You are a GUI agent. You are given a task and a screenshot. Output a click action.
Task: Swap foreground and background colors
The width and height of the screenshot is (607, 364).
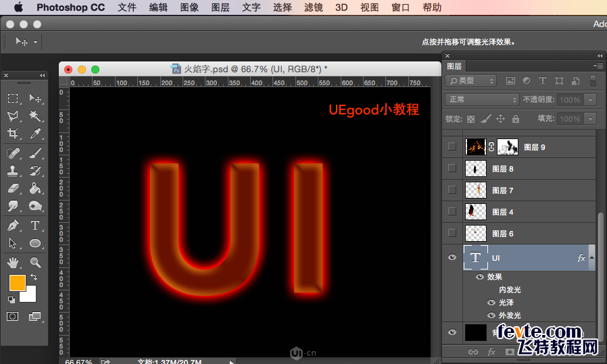(34, 277)
